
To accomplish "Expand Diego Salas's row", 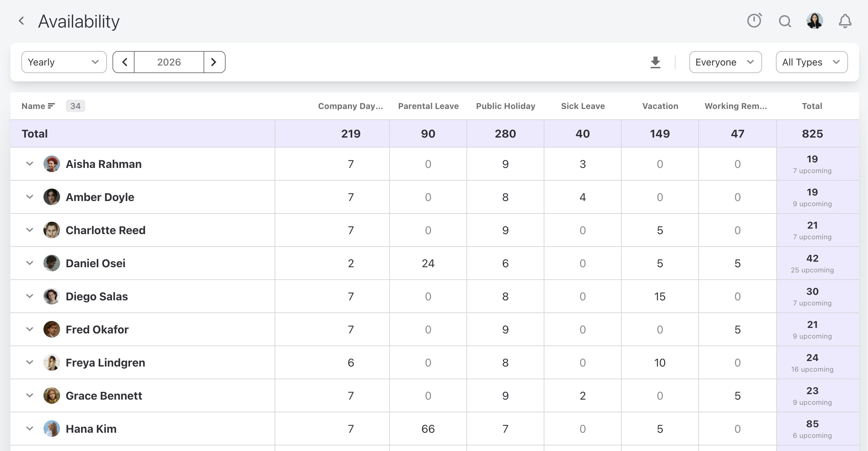I will click(30, 296).
